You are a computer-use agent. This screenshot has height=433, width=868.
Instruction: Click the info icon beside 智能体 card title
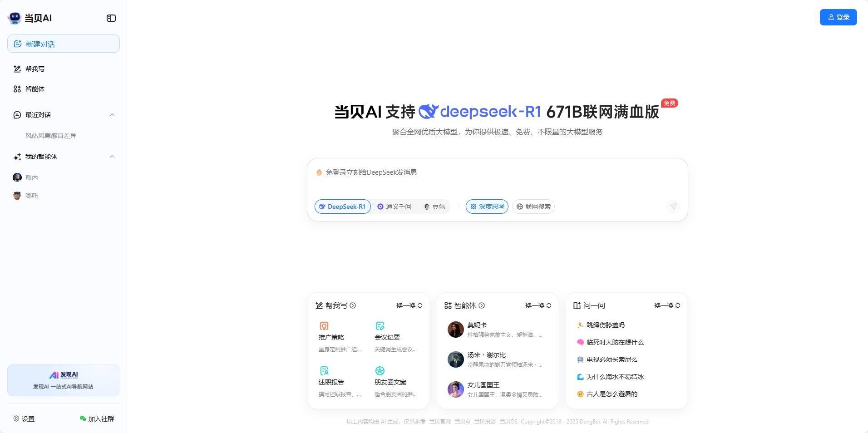point(482,305)
